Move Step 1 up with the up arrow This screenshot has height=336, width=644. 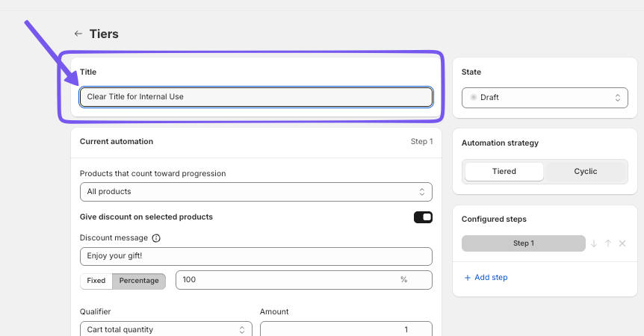tap(608, 243)
